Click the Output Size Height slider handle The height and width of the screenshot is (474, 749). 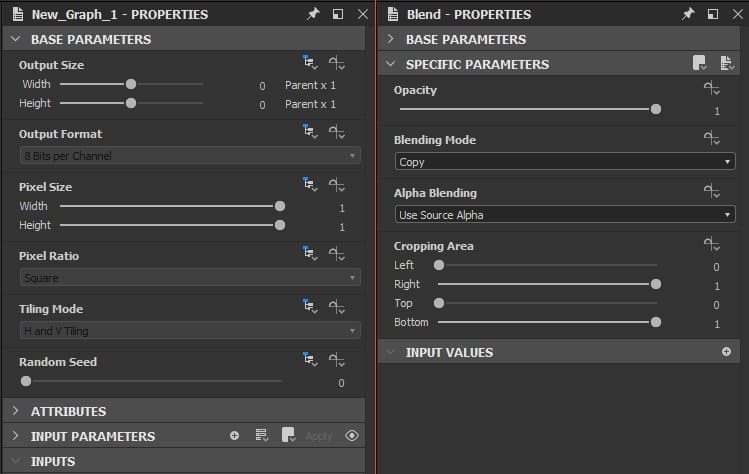pyautogui.click(x=131, y=103)
